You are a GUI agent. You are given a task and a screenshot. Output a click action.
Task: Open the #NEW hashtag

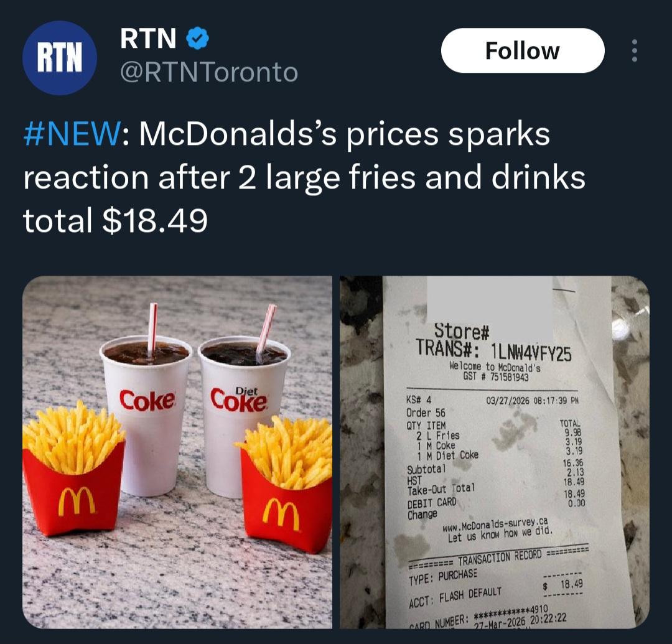point(72,134)
